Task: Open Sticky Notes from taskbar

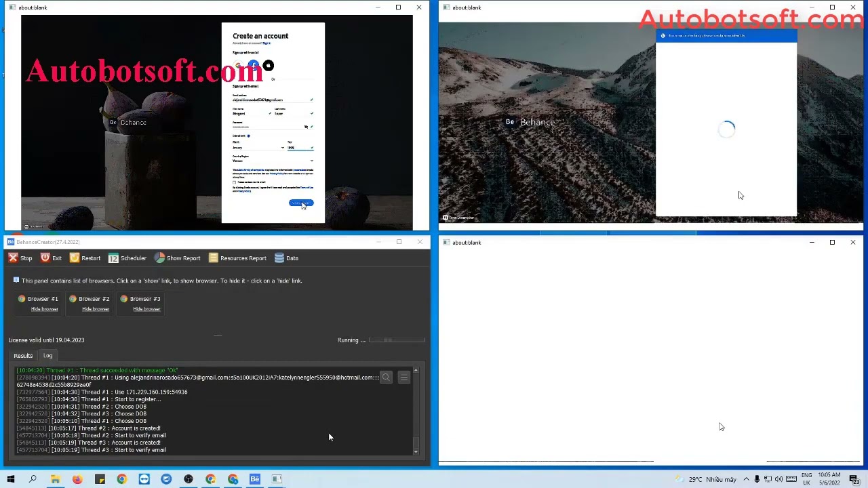Action: click(100, 479)
